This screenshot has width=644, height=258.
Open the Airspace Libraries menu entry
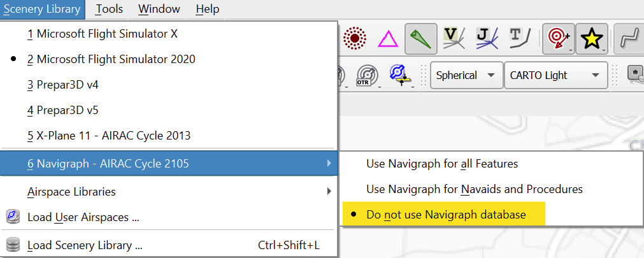click(x=169, y=192)
